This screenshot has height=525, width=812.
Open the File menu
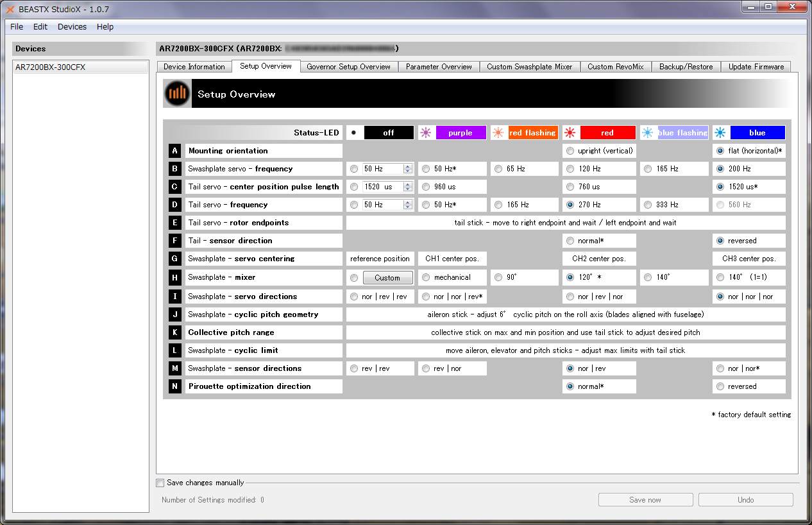tap(17, 27)
